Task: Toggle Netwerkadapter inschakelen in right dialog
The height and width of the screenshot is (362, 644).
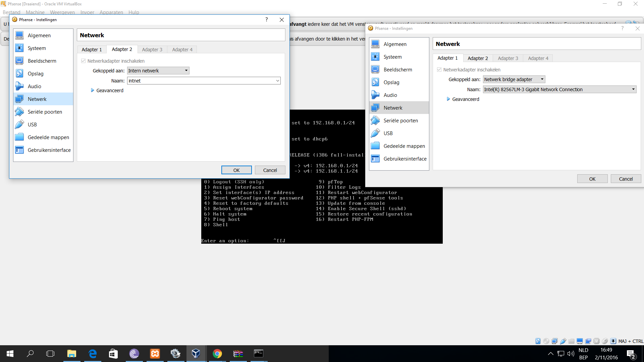Action: tap(439, 70)
